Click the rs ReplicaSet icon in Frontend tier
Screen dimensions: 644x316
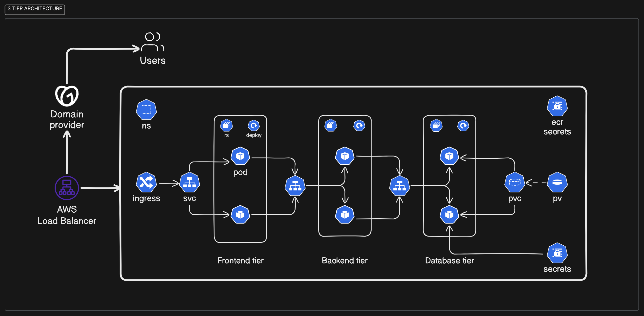click(226, 126)
